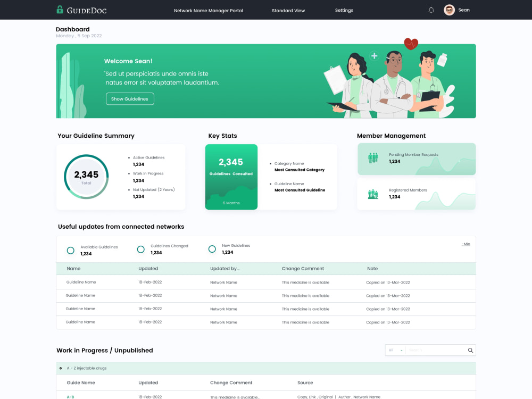Click Active Guidelines 1,234 stat
532x399 pixels.
147,161
